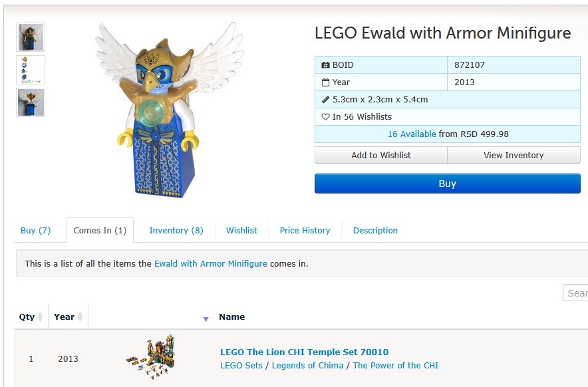The image size is (588, 387).
Task: Open the Inventory (8) tab
Action: click(176, 230)
